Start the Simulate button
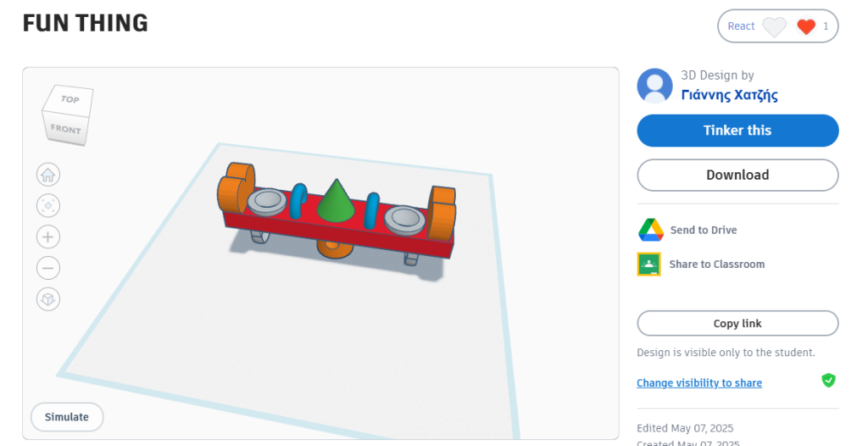Screen dimensions: 868x446 click(67, 417)
